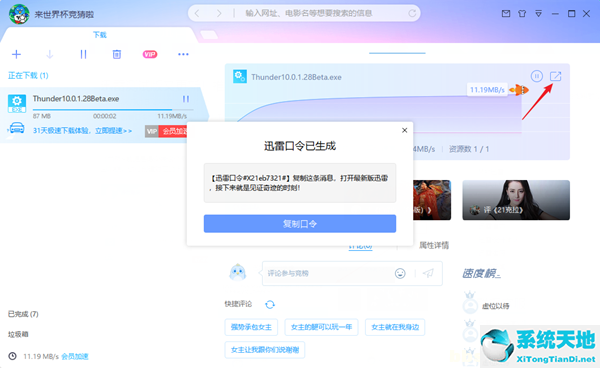Click quick comment 女主让我跟你们说谢谢
Image resolution: width=600 pixels, height=368 pixels.
265,350
